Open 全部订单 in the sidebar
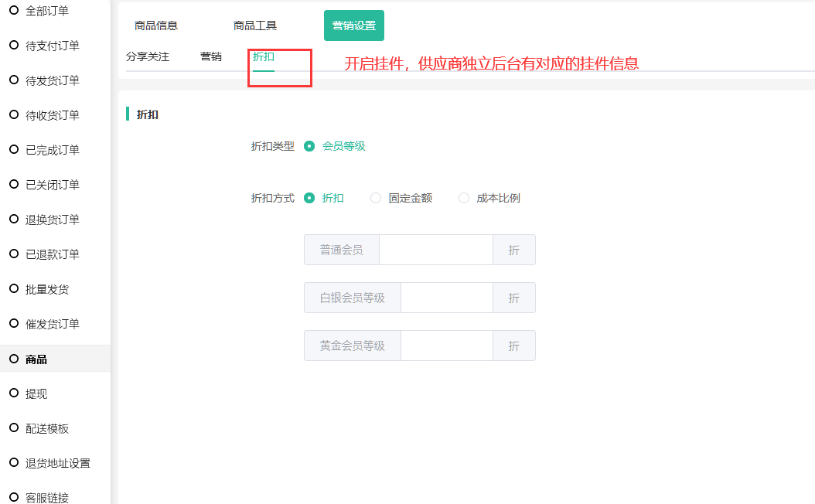The width and height of the screenshot is (815, 504). [x=46, y=10]
